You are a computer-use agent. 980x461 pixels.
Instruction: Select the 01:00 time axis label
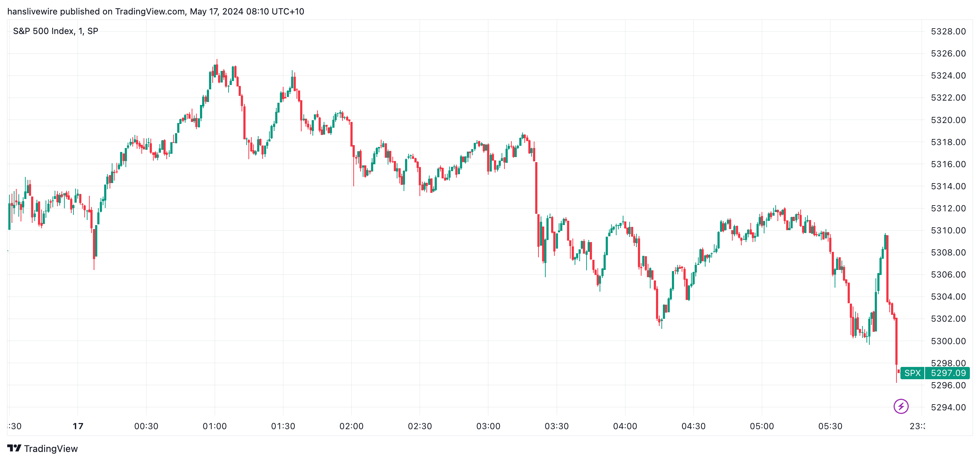tap(214, 426)
